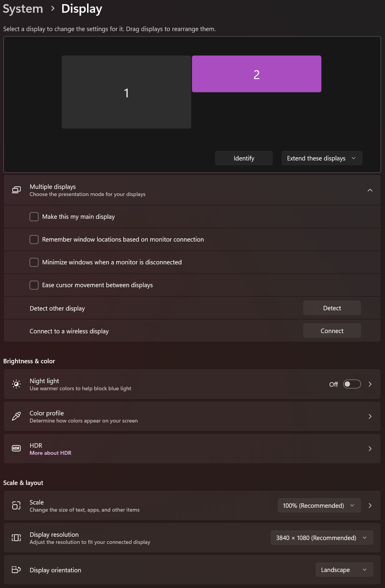385x588 pixels.
Task: Click the Brightness & color heading
Action: [x=29, y=361]
